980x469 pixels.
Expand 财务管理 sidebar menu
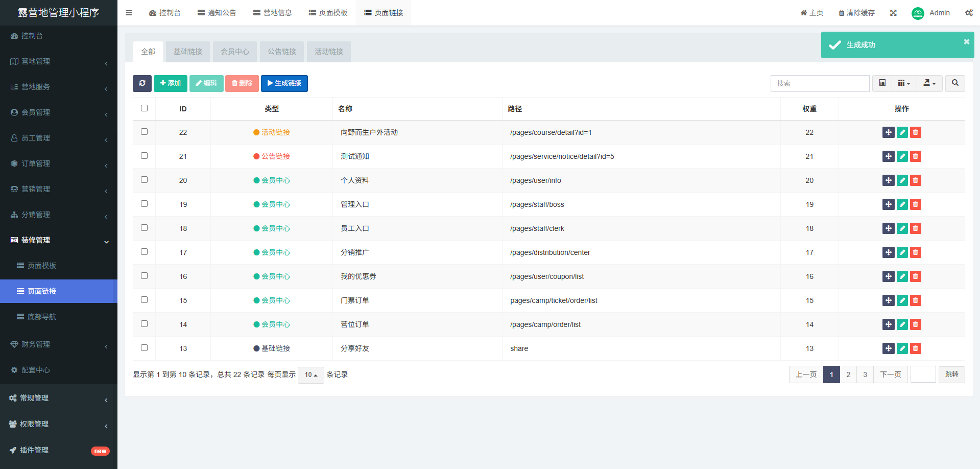tap(59, 344)
